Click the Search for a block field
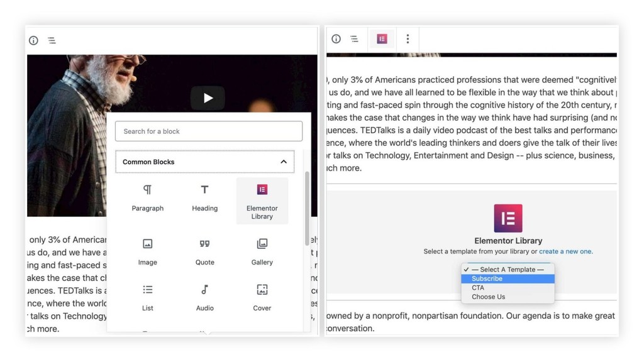 (209, 131)
